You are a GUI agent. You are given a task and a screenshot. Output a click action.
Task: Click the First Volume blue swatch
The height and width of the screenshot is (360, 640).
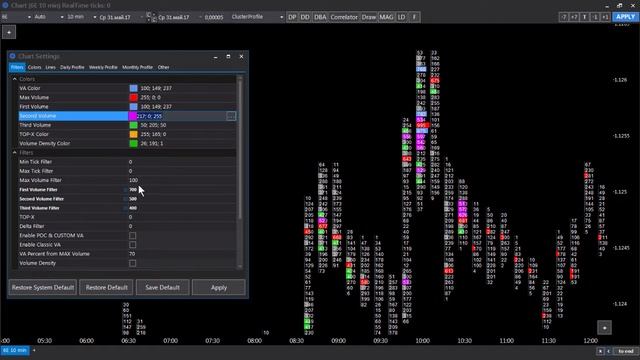click(x=133, y=107)
